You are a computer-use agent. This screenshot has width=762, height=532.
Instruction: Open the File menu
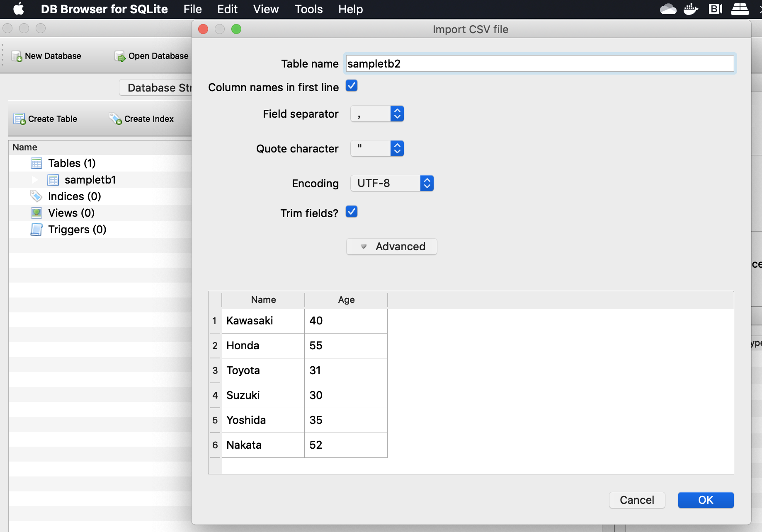[x=192, y=9]
